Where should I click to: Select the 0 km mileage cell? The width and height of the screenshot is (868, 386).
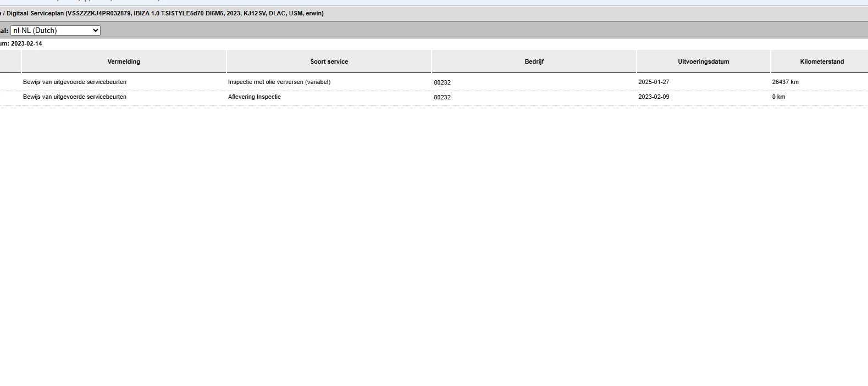click(778, 97)
